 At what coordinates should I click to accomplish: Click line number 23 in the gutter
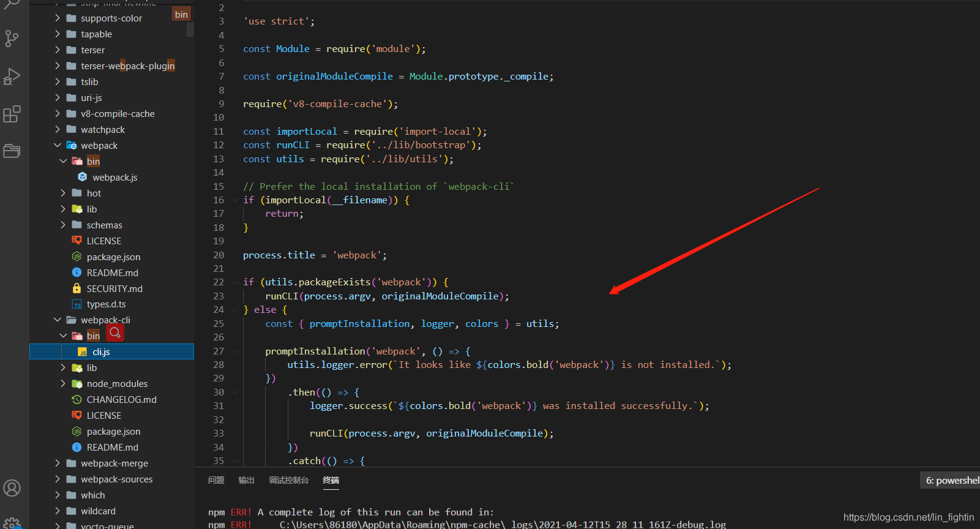click(219, 296)
